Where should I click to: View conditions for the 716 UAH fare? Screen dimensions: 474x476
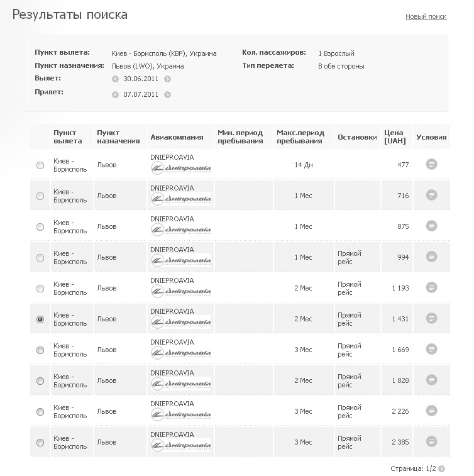[x=431, y=196]
